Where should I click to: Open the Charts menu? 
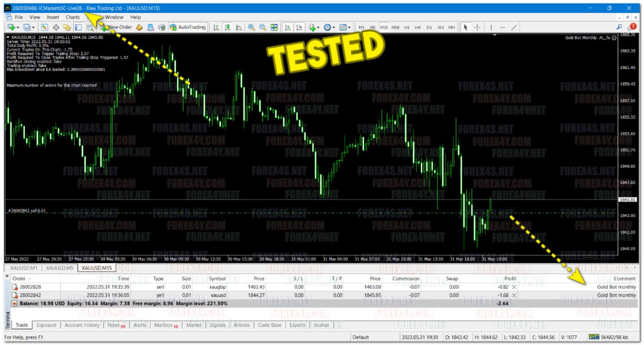73,17
